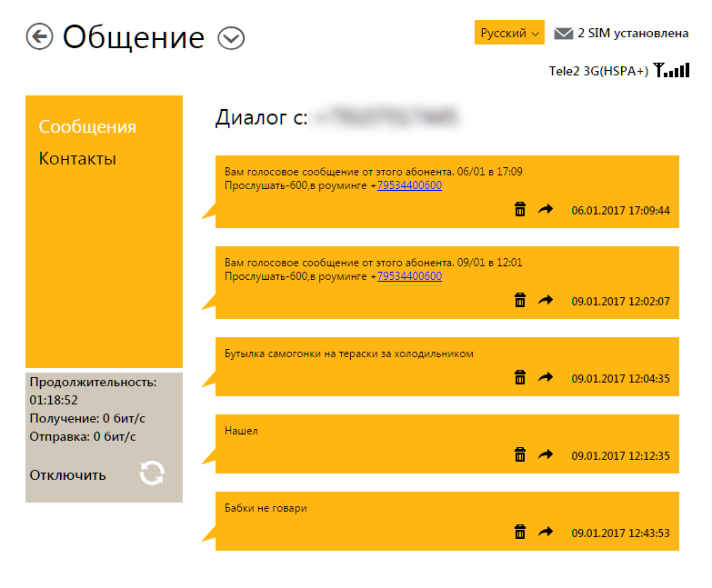Delete the Бабки не говари message

point(520,532)
